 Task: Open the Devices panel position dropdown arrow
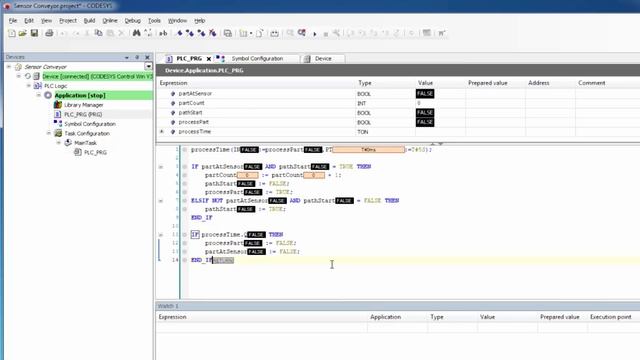tap(127, 57)
